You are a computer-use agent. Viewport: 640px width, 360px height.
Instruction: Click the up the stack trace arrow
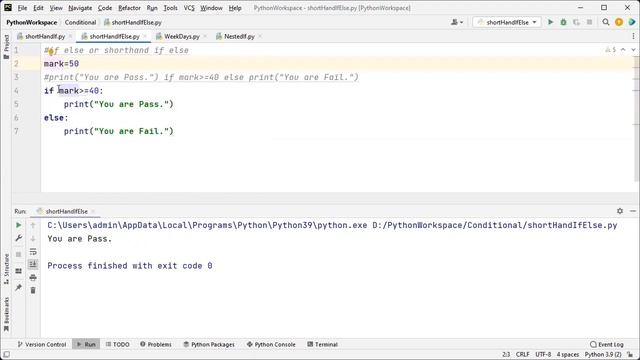[33, 225]
